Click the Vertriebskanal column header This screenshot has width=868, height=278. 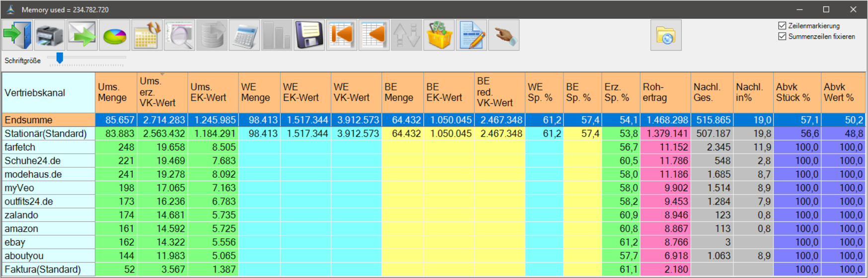[x=48, y=93]
